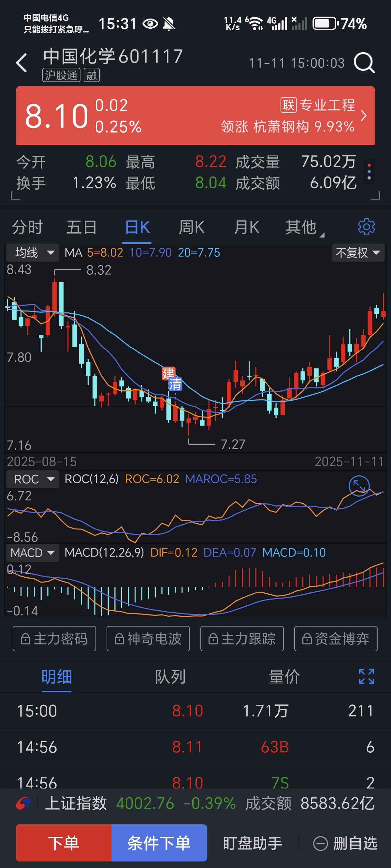Tap the 融 margin trading tag
Viewport: 391px width, 868px height.
coord(92,75)
